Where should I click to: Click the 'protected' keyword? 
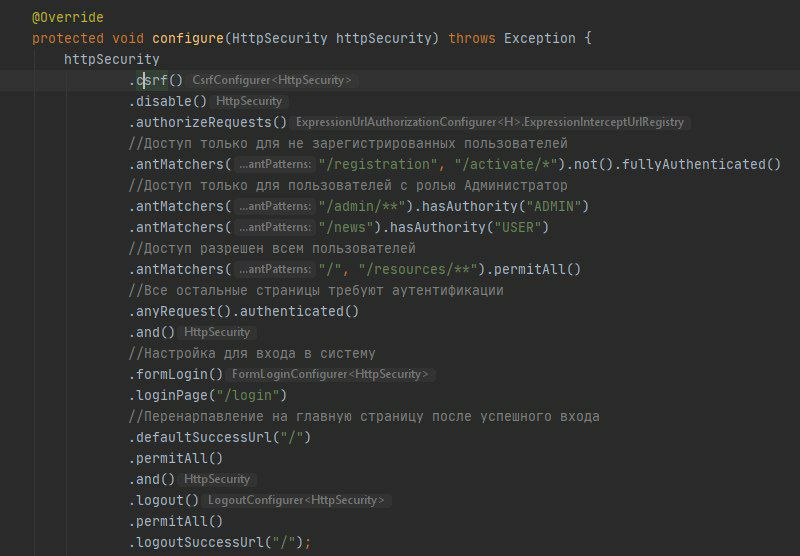point(67,38)
